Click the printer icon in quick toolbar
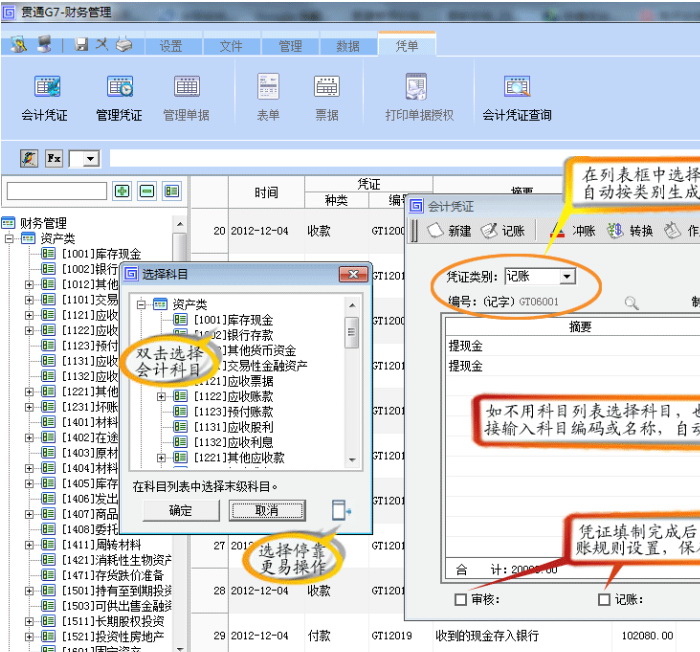700x652 pixels. pos(124,45)
